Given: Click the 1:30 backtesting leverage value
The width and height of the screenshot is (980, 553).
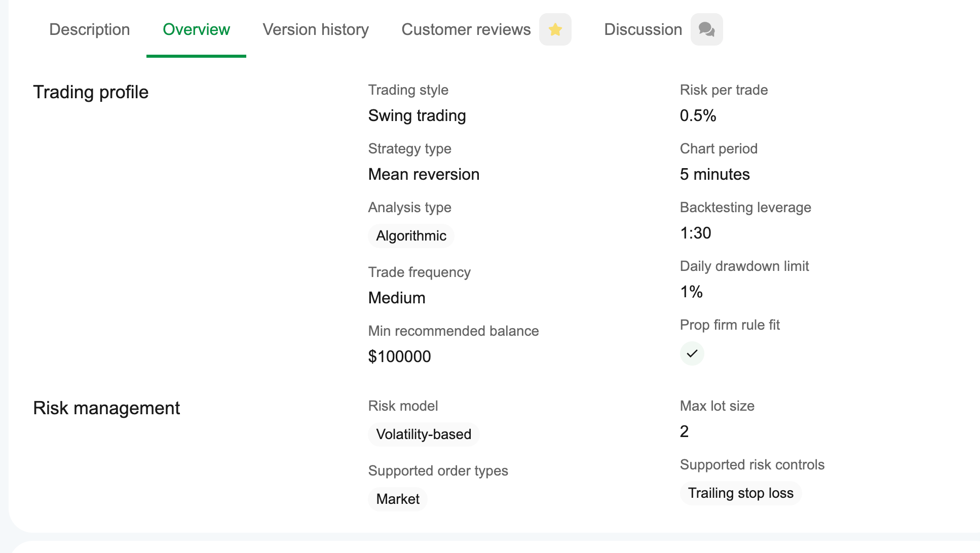Looking at the screenshot, I should [695, 233].
